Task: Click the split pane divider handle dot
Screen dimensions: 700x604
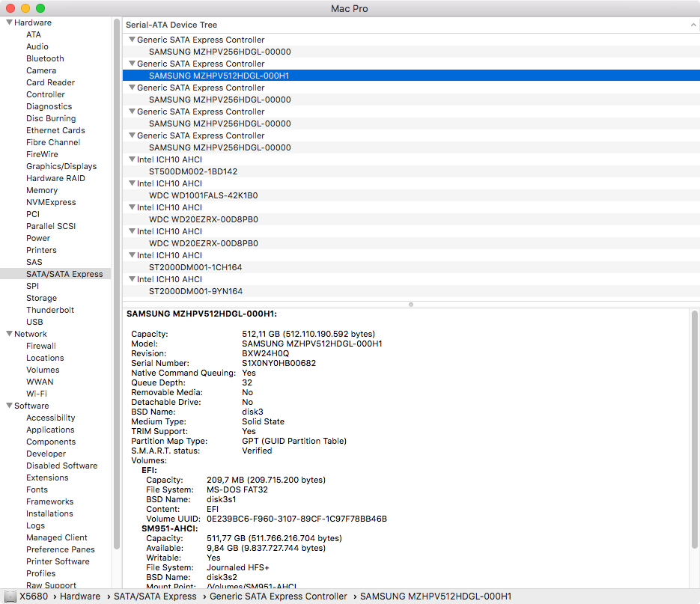Action: pos(411,305)
